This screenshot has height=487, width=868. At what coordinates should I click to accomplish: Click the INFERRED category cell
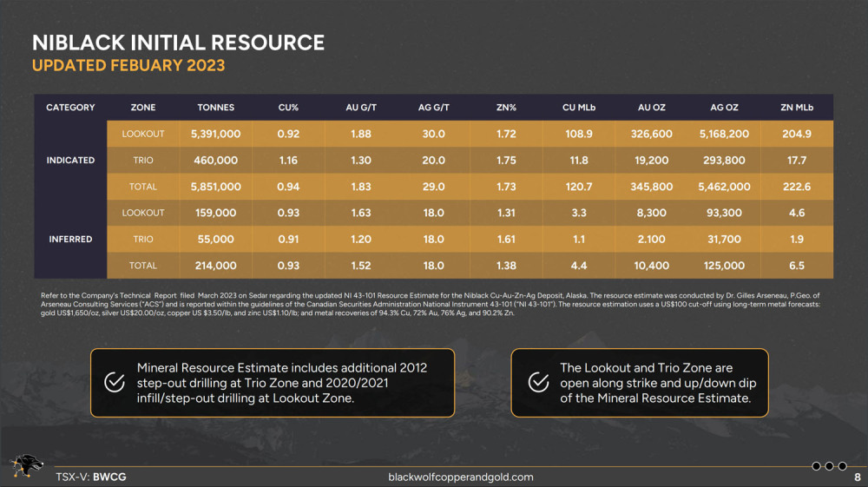pyautogui.click(x=70, y=239)
